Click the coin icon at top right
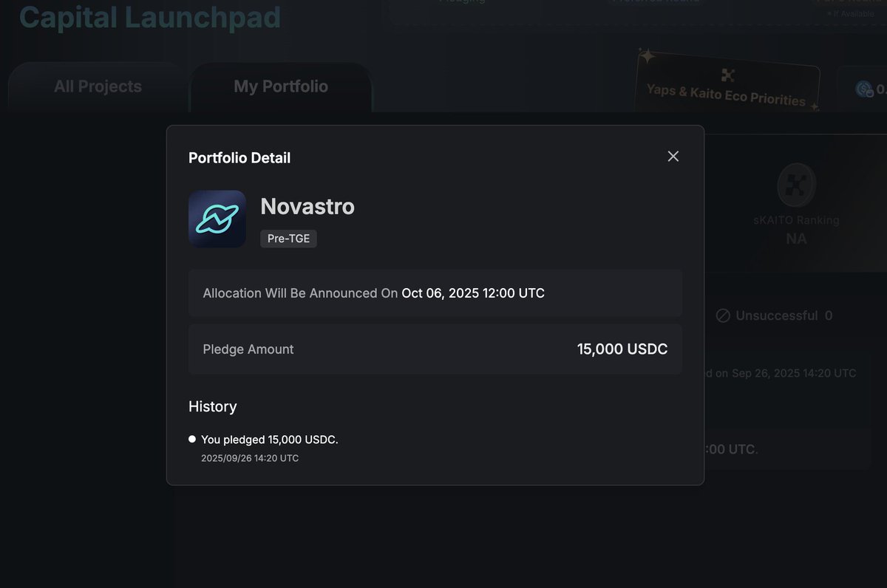887x588 pixels. pyautogui.click(x=864, y=89)
